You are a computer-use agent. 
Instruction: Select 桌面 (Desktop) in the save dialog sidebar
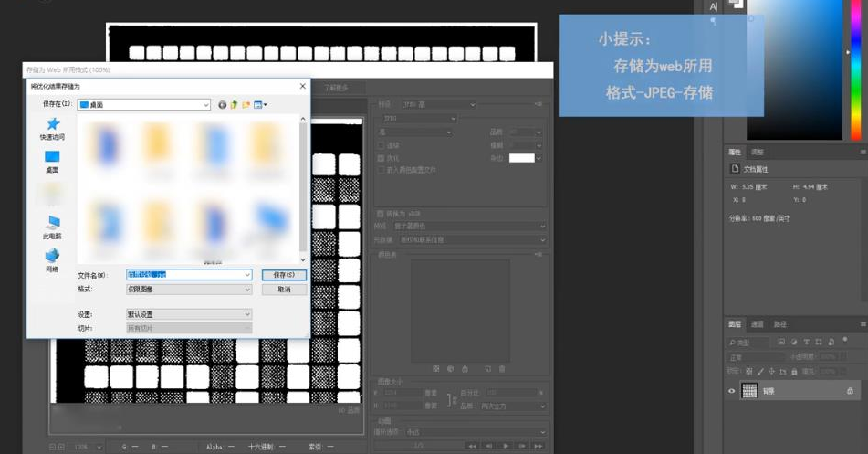(52, 162)
